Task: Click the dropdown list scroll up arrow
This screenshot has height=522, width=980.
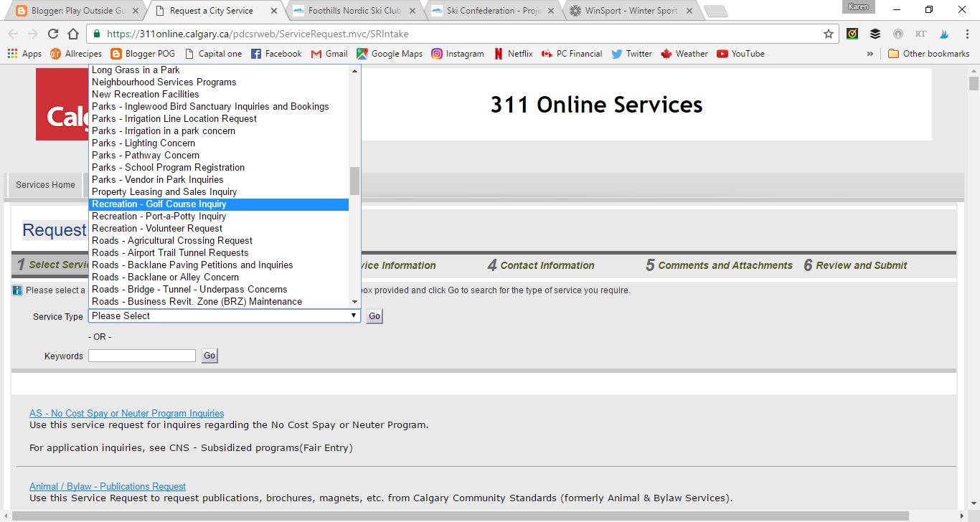Action: click(x=354, y=70)
